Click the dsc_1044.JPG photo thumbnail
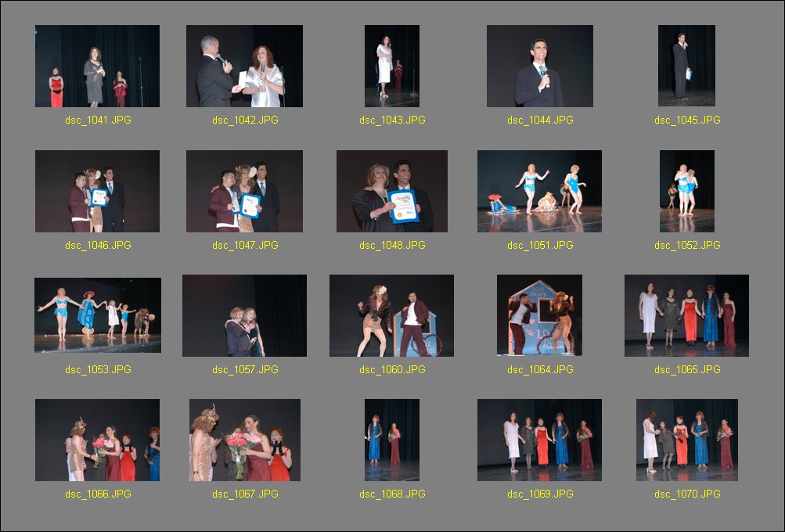The width and height of the screenshot is (785, 532). coord(540,66)
